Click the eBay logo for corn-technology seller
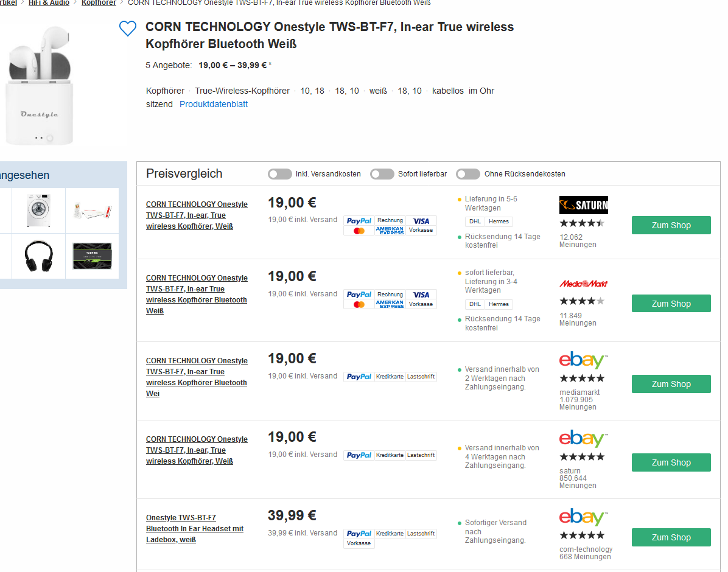728x572 pixels. point(583,517)
